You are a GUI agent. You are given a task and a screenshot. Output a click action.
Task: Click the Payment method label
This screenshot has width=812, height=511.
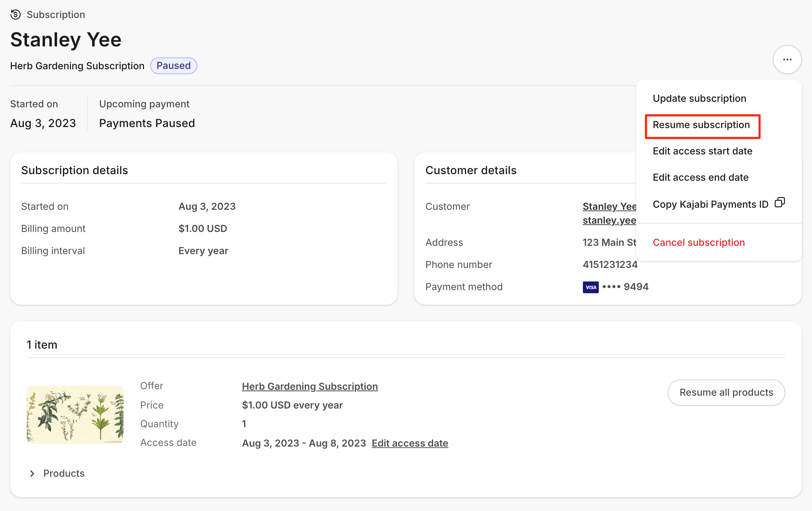coord(464,287)
